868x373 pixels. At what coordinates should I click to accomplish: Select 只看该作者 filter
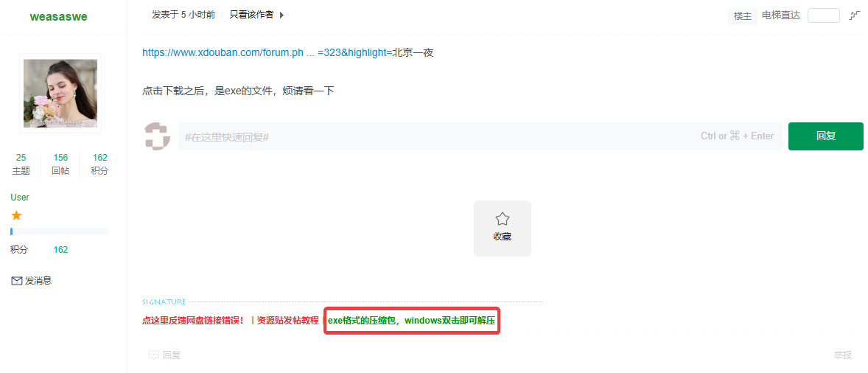(251, 15)
